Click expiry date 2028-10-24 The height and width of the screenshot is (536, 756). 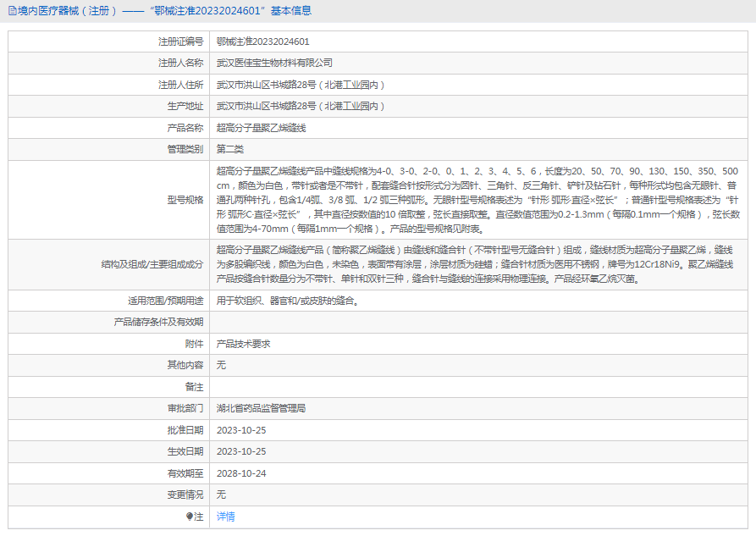tap(241, 474)
